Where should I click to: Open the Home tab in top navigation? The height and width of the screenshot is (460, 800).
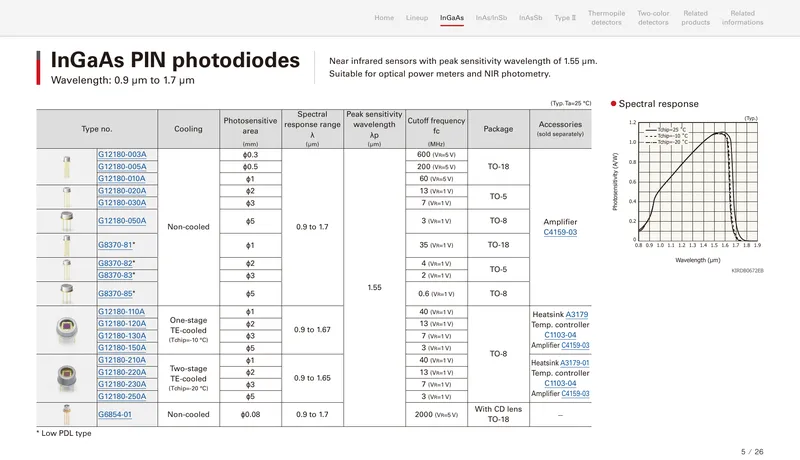point(384,18)
